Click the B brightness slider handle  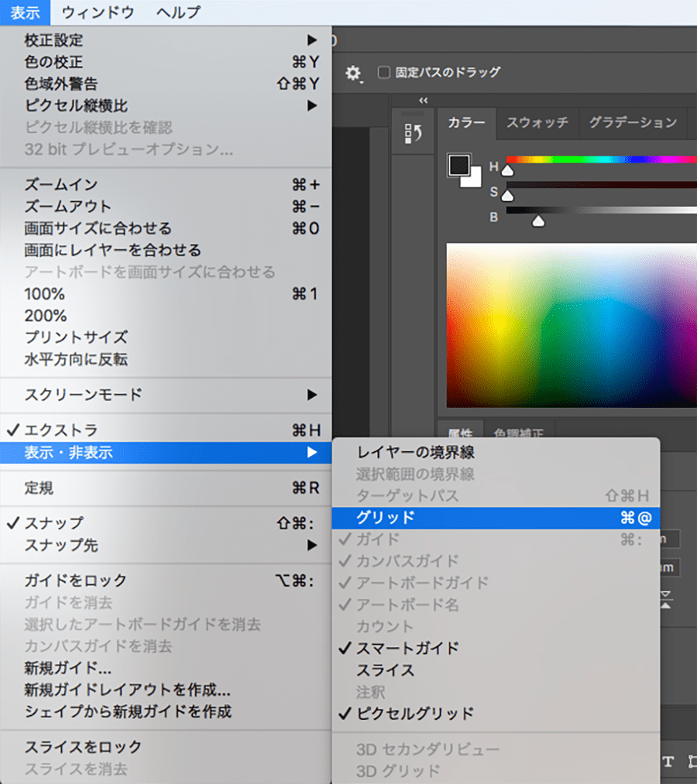tap(538, 222)
